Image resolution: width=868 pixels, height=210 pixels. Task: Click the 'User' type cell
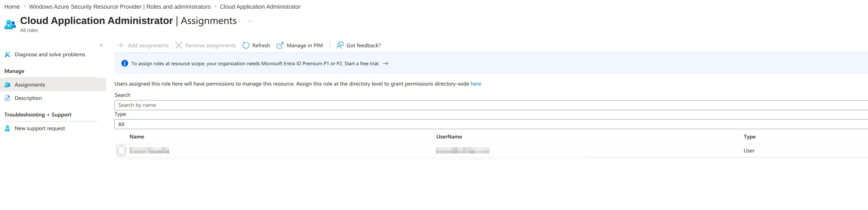coord(749,151)
